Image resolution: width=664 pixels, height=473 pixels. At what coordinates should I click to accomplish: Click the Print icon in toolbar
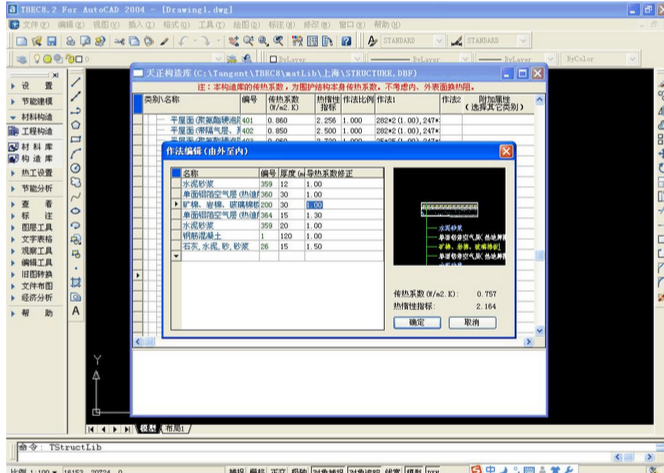(70, 41)
